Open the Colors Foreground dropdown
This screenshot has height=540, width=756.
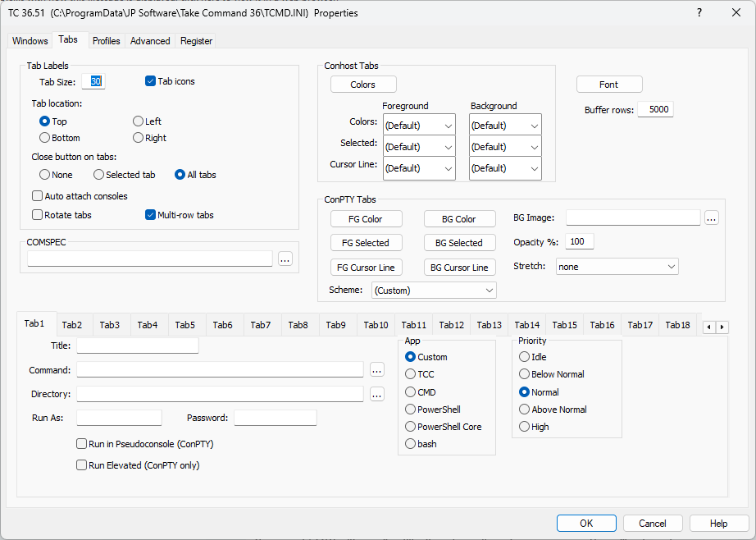(419, 126)
